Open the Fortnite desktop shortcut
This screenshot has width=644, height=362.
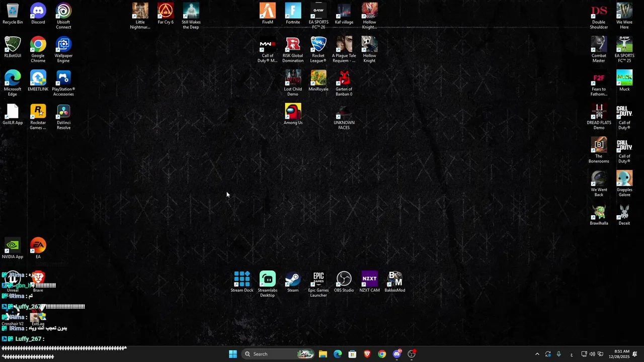click(293, 14)
